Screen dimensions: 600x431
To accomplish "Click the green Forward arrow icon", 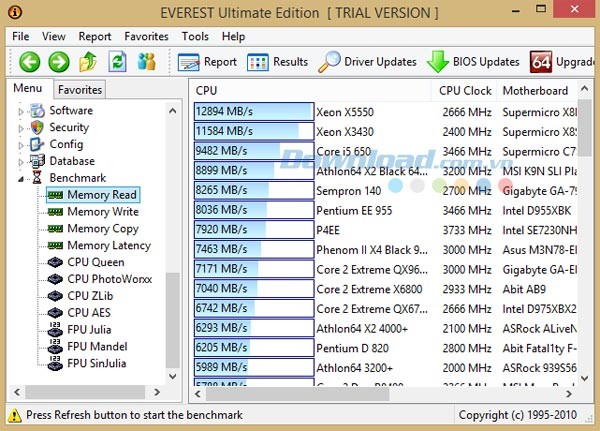I will click(59, 62).
